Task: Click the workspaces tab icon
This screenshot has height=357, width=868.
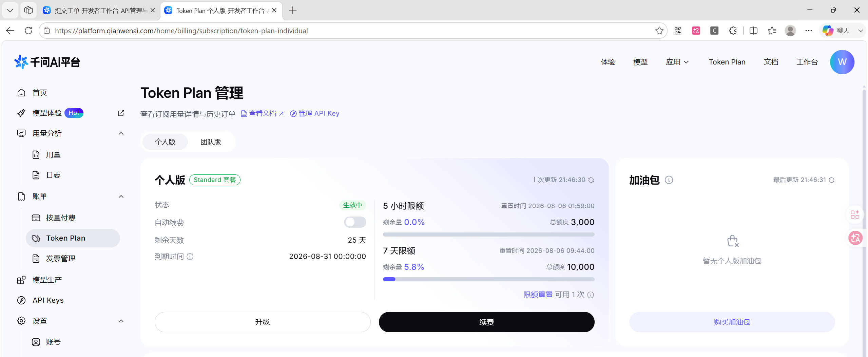Action: pos(28,11)
